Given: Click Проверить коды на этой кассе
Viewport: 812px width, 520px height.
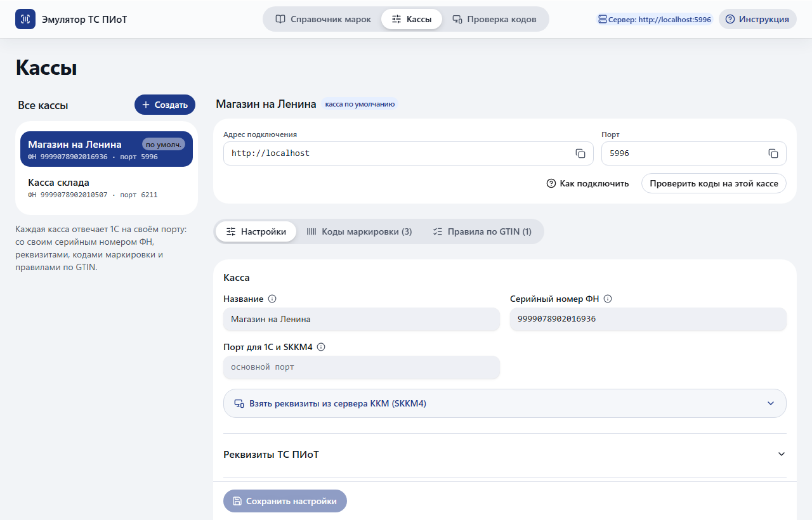Looking at the screenshot, I should (x=714, y=183).
